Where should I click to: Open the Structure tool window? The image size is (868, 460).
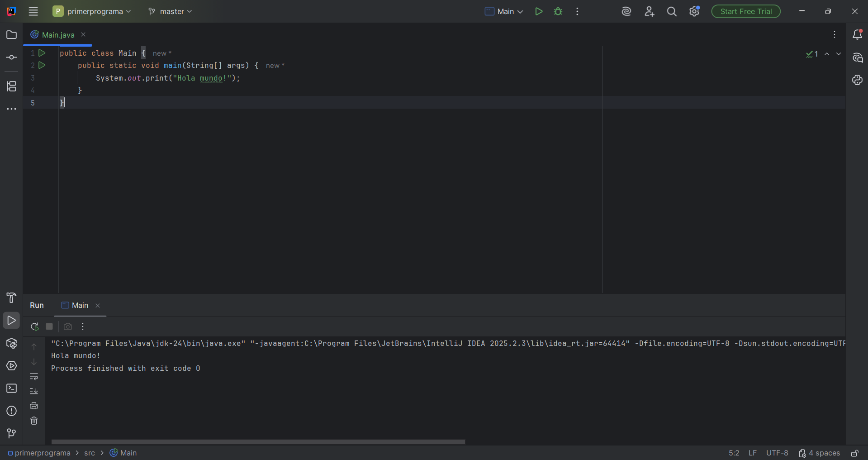12,86
